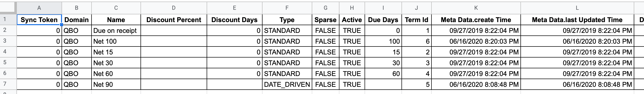Click the Active header cell
This screenshot has height=94, width=644.
pos(352,20)
